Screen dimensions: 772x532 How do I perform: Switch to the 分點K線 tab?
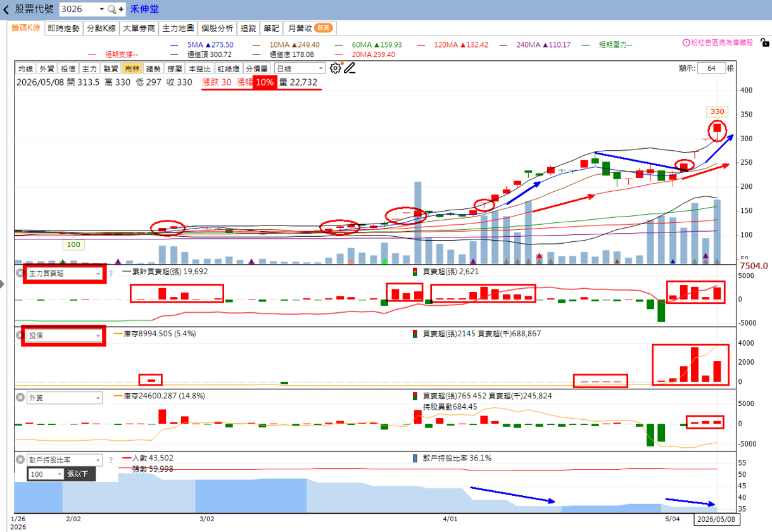[x=101, y=28]
